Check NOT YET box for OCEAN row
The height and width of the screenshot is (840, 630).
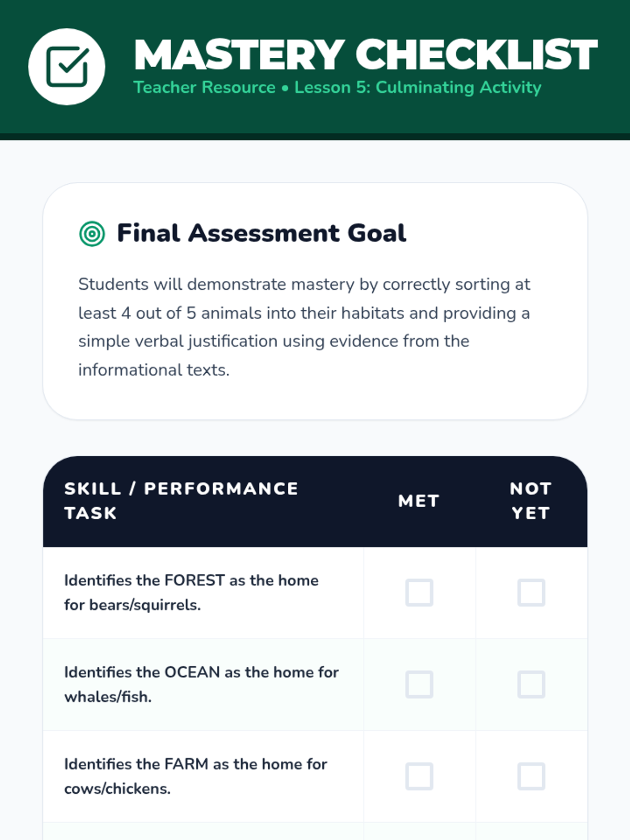pyautogui.click(x=531, y=685)
